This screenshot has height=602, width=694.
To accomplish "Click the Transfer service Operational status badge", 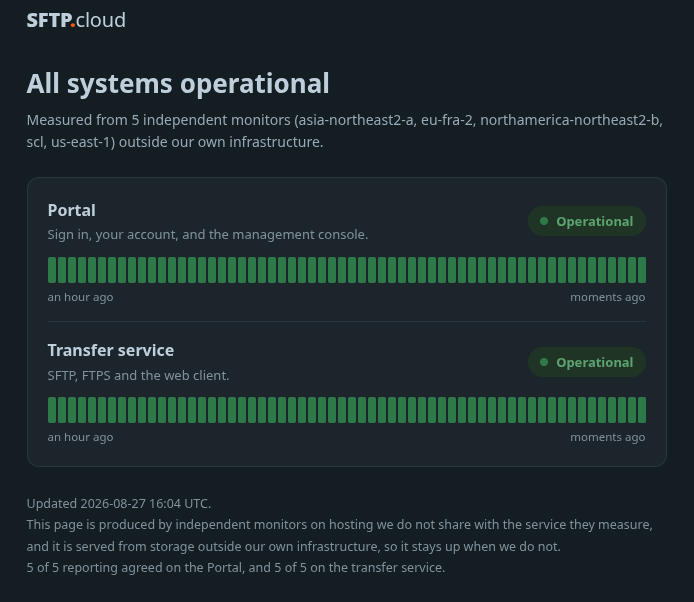I will tap(587, 362).
